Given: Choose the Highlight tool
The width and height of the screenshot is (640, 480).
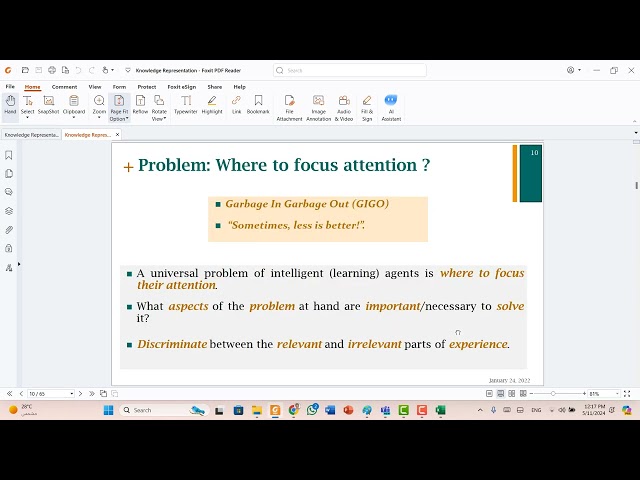Looking at the screenshot, I should coord(212,105).
